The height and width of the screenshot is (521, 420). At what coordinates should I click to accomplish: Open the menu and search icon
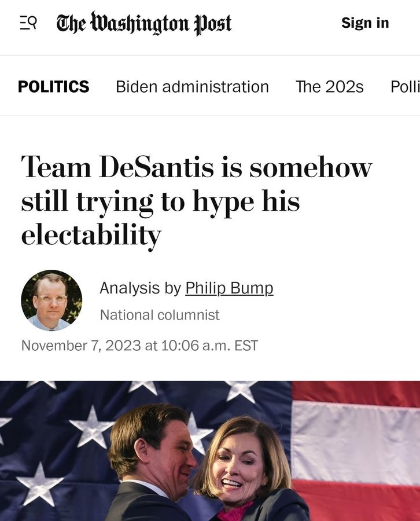pyautogui.click(x=28, y=23)
